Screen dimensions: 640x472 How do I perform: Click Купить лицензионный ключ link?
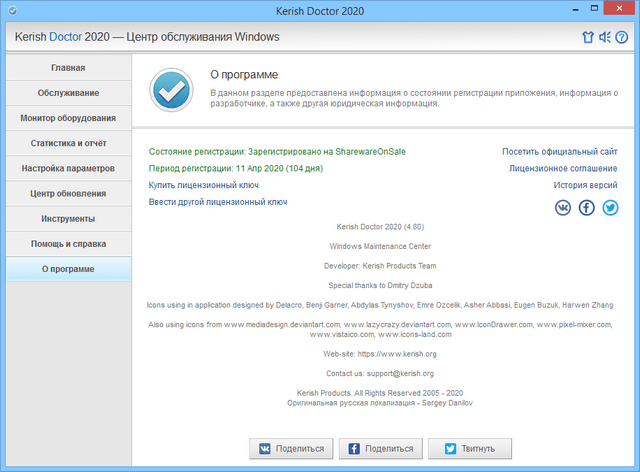203,185
